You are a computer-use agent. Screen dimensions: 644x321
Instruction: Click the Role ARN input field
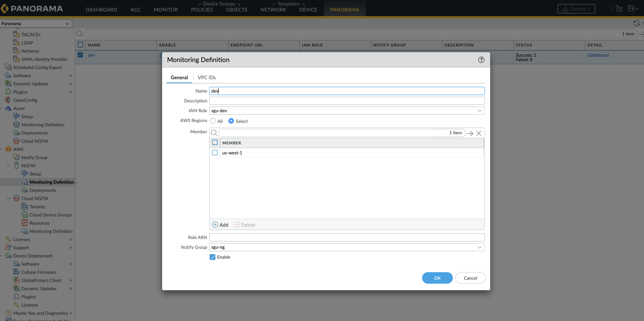pos(347,237)
